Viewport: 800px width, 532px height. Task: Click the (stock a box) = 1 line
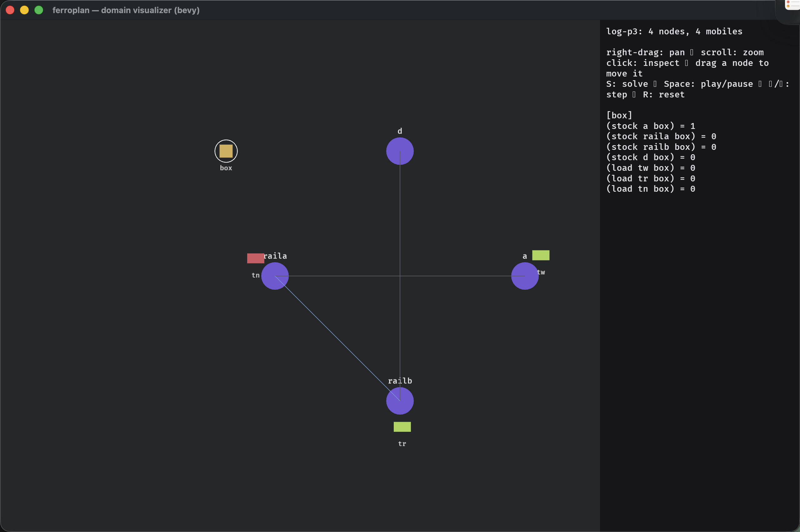[x=651, y=126]
